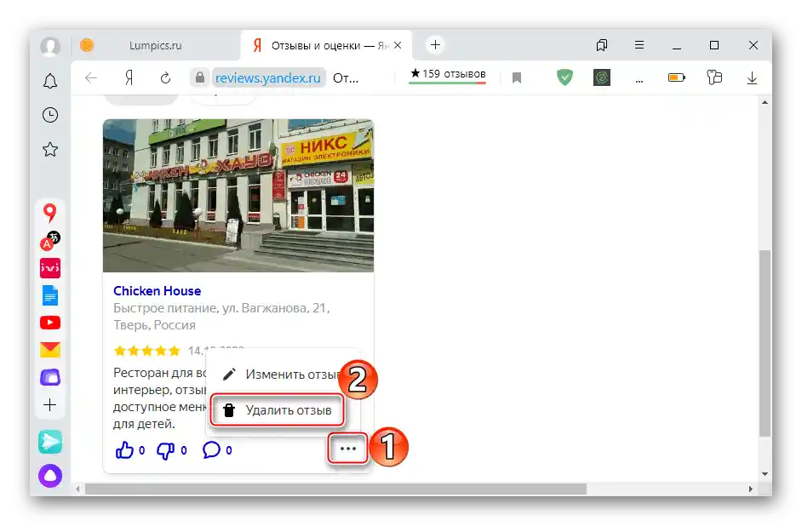Viewport: 802px width, 532px height.
Task: Click the scroll right arrow
Action: (750, 489)
